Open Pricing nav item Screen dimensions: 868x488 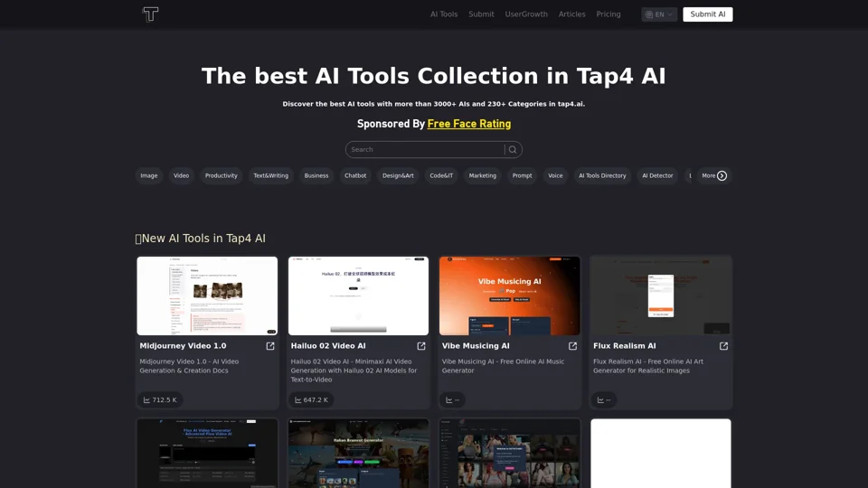pyautogui.click(x=609, y=14)
